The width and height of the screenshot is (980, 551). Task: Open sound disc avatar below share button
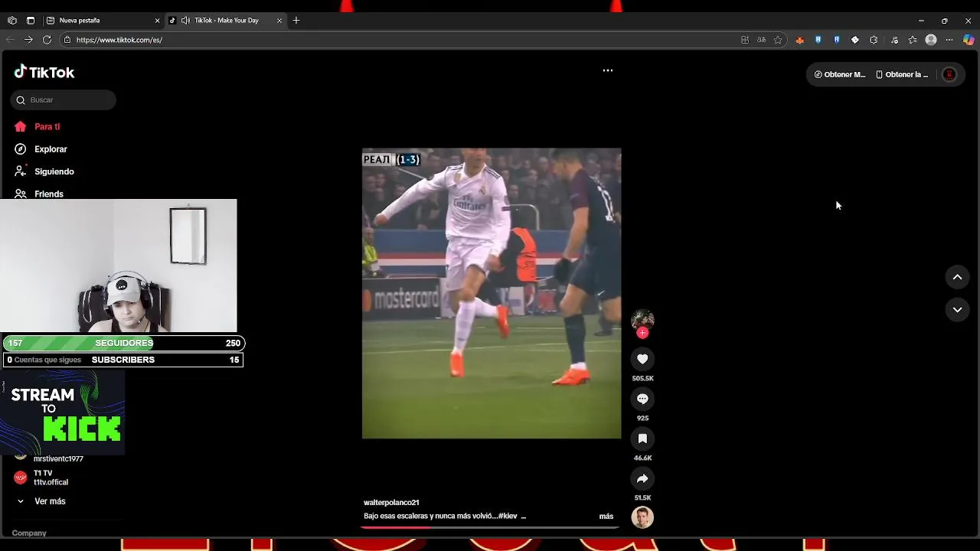coord(642,517)
